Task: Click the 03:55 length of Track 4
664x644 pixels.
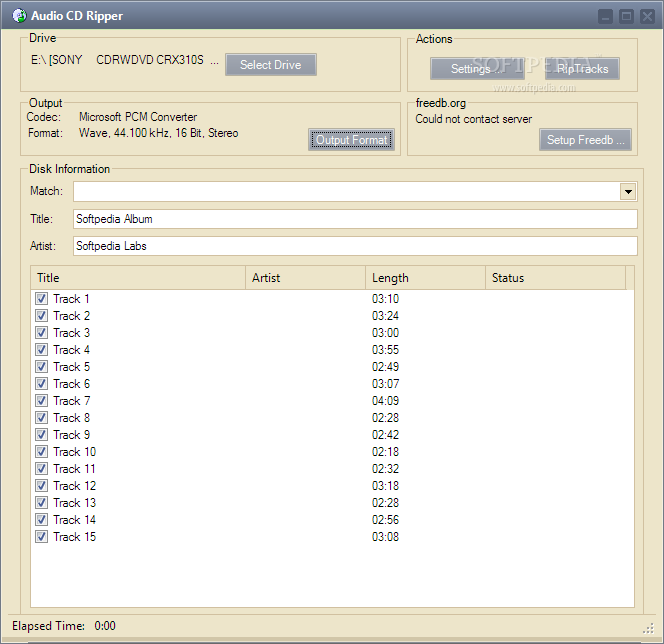Action: click(385, 350)
